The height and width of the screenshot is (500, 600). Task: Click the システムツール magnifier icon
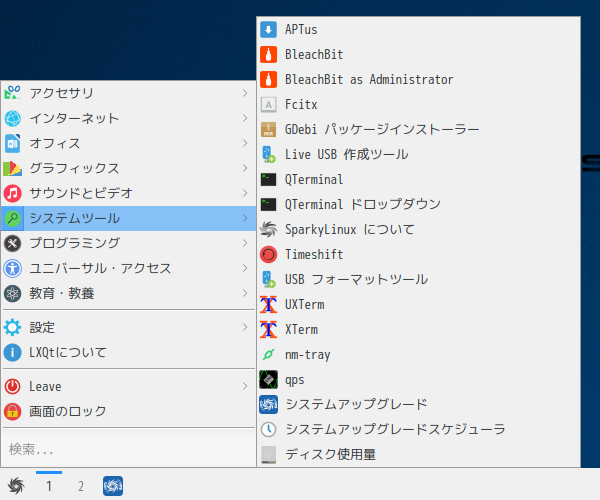click(x=13, y=218)
